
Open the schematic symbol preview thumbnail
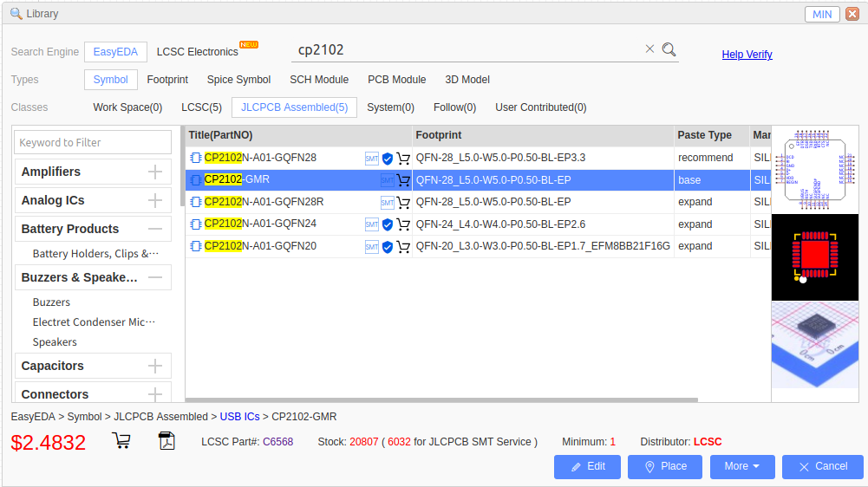pyautogui.click(x=815, y=169)
